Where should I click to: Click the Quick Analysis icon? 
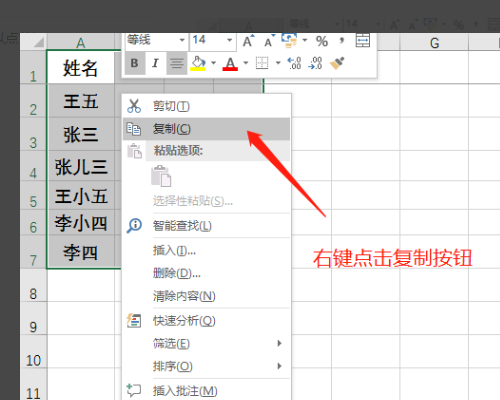(x=134, y=321)
